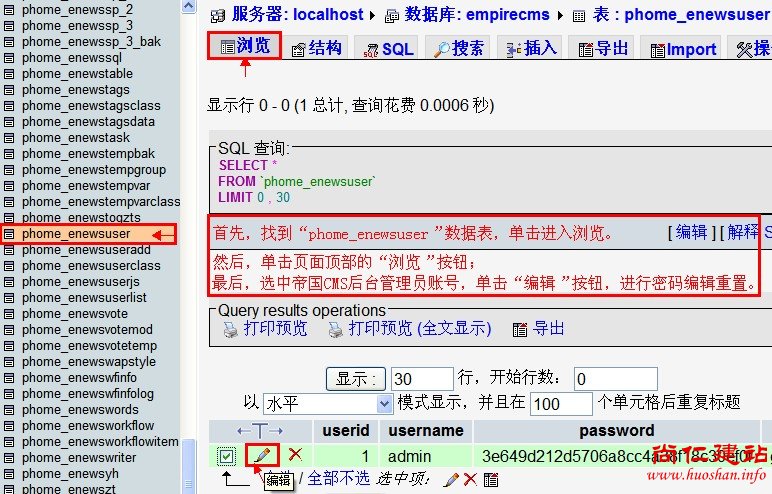Click the pencil icon after 选中项
The image size is (772, 494).
click(450, 479)
